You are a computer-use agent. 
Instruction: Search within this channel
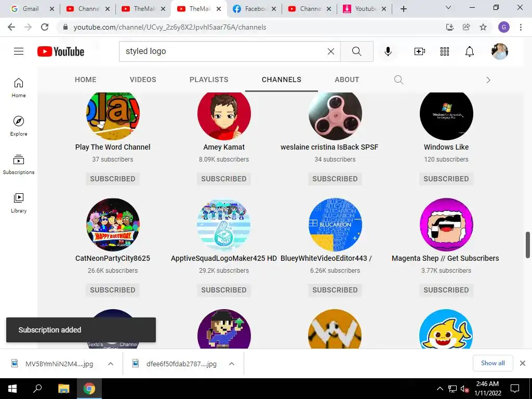coord(398,79)
